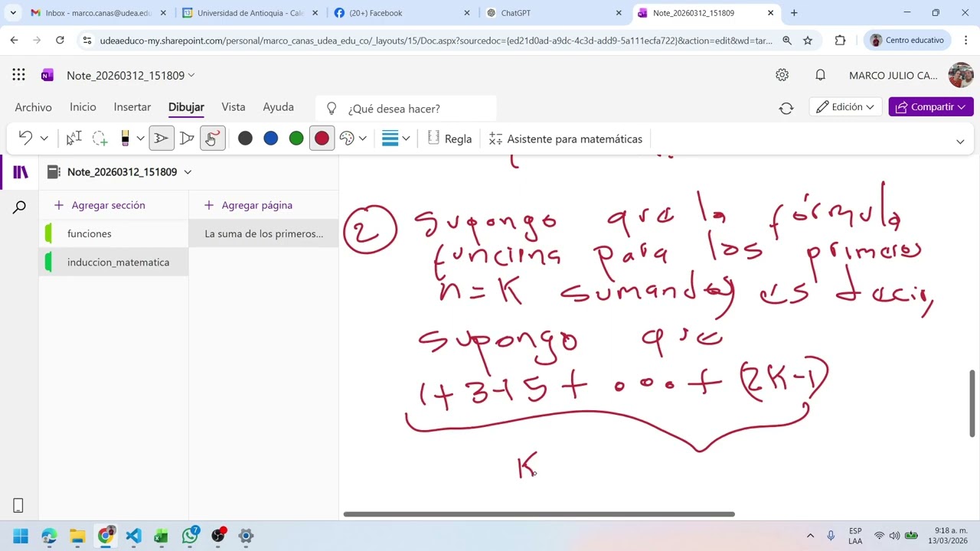
Task: Click the vertical scrollbar thumb
Action: (972, 403)
